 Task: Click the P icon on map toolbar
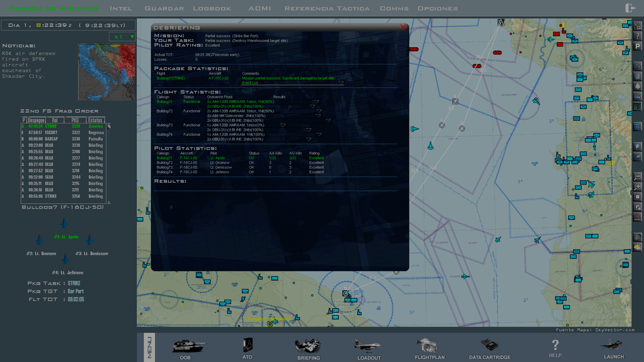637,46
